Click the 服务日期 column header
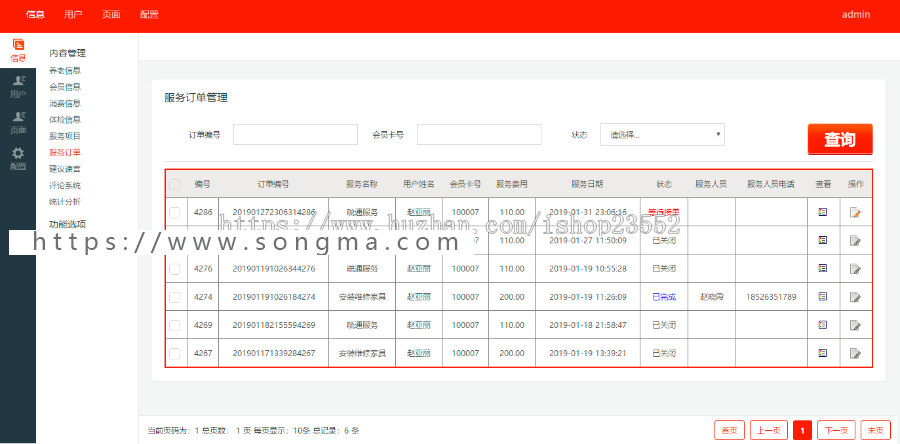 587,185
